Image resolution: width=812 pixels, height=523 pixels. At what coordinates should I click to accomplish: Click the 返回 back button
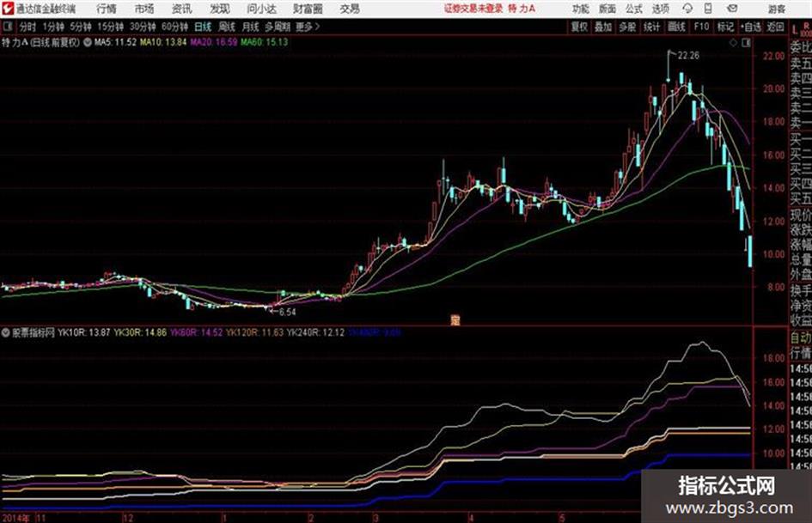tap(775, 27)
